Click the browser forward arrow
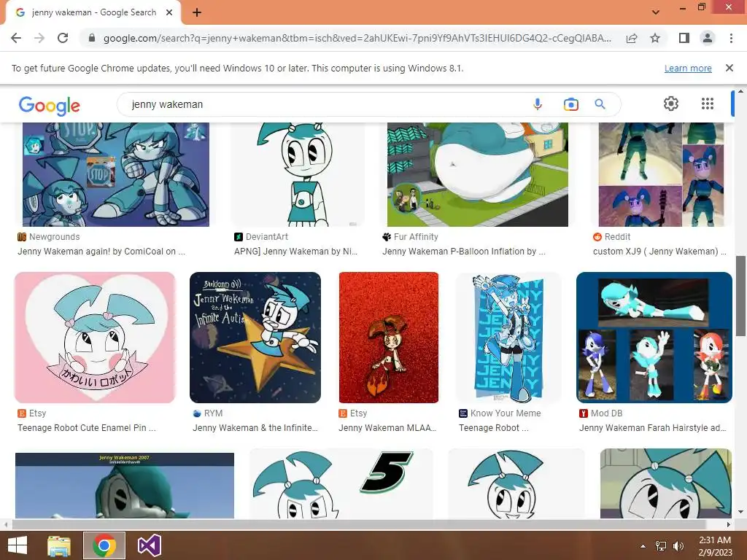This screenshot has width=747, height=560. tap(39, 38)
